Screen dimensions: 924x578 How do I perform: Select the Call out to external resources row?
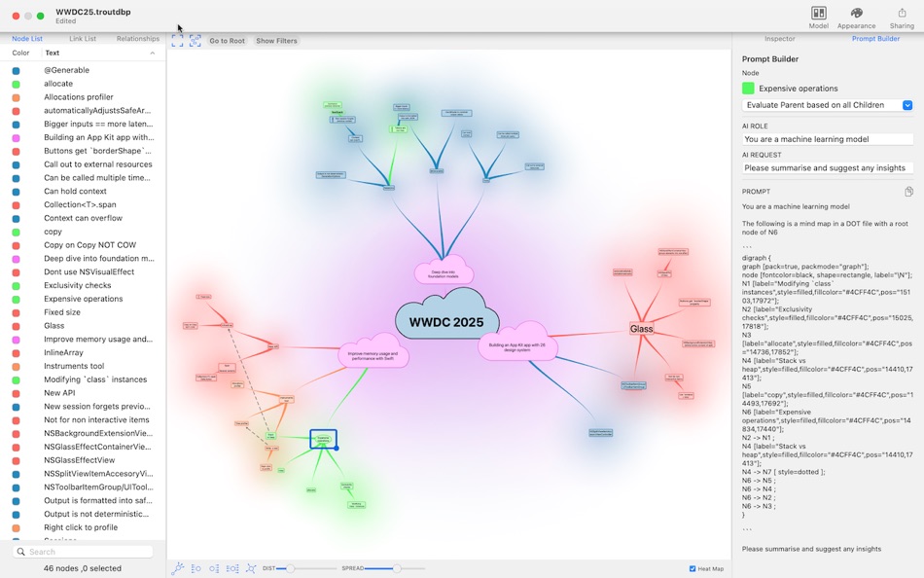83,164
